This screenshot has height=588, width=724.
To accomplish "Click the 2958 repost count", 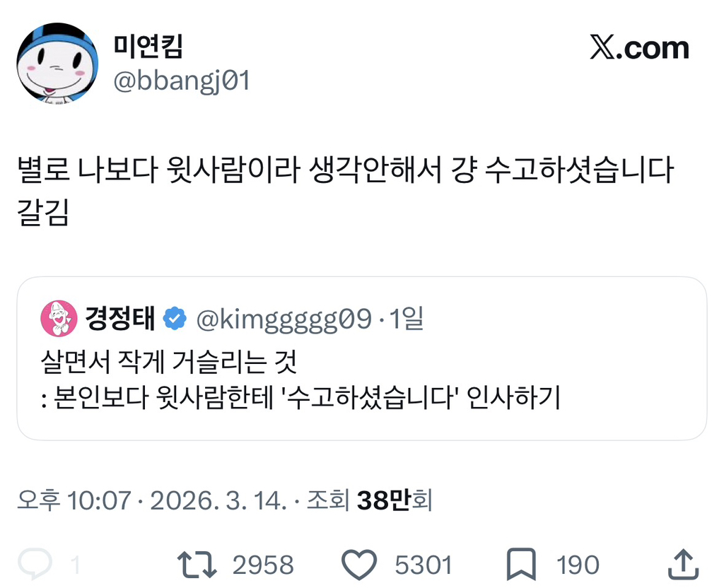I will tap(262, 565).
